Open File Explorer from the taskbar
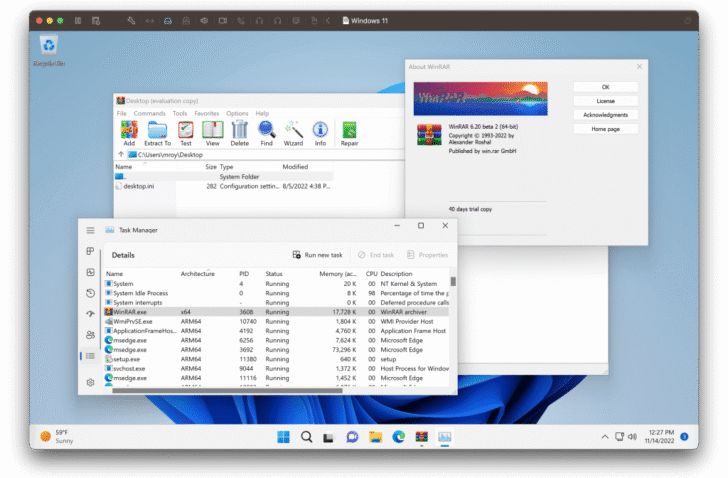 coord(376,437)
